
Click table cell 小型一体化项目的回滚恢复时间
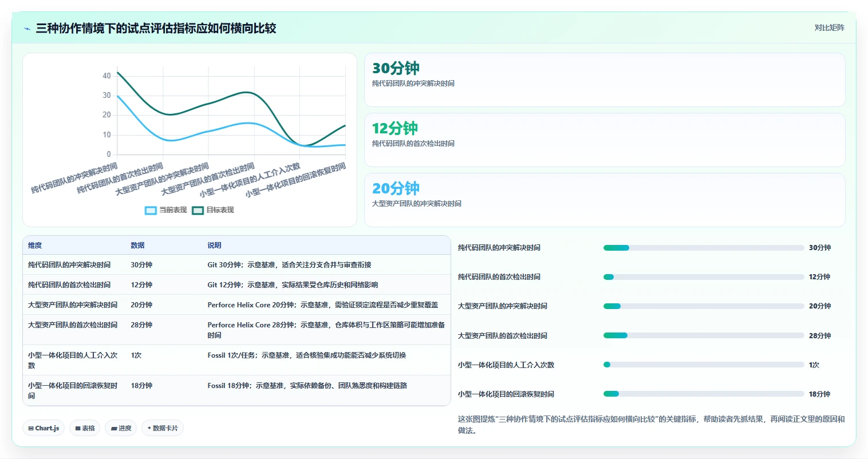(73, 390)
